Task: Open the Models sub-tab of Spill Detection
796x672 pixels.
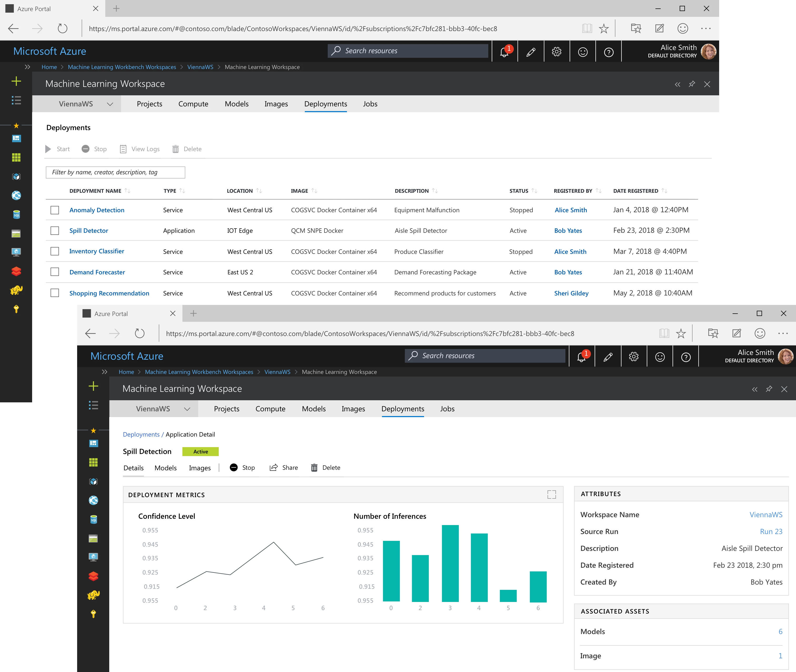Action: 165,468
